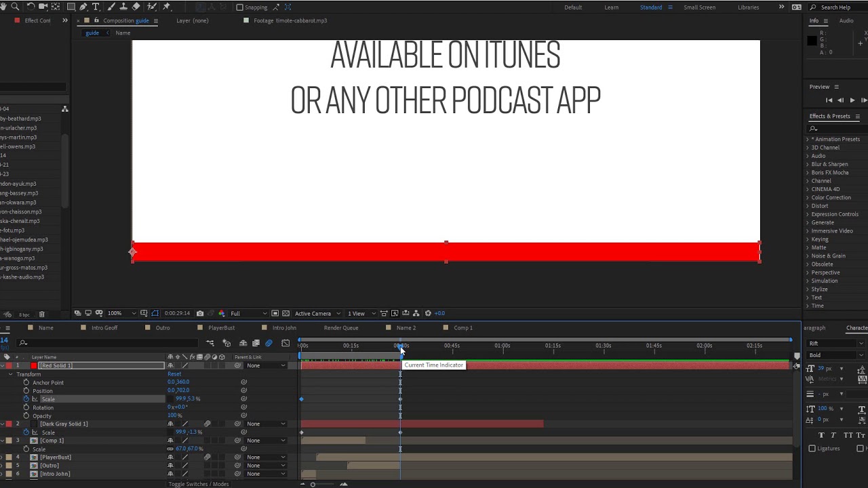Screen dimensions: 868x488
Task: Open the magnification ratio 100% dropdown
Action: [122, 313]
